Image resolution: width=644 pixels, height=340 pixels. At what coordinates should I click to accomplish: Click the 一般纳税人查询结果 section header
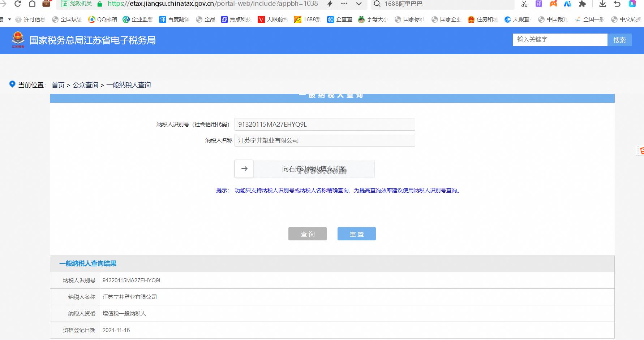(88, 264)
